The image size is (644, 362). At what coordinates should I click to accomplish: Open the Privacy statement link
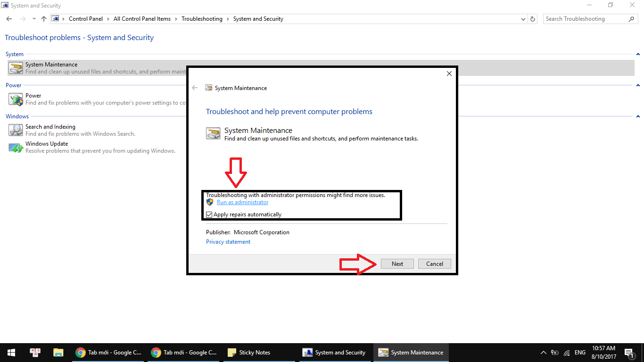click(x=228, y=242)
